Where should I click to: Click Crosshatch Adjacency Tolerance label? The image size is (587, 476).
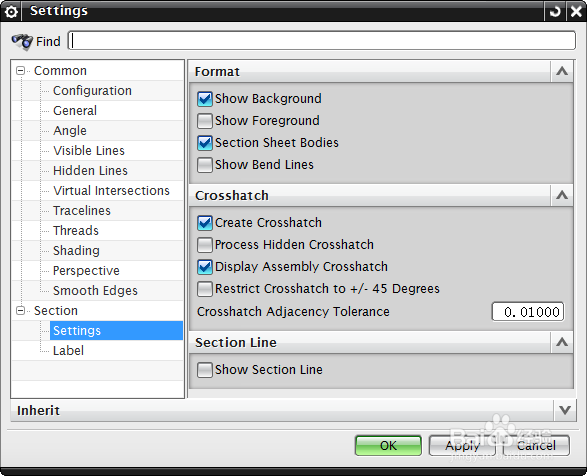tap(293, 312)
